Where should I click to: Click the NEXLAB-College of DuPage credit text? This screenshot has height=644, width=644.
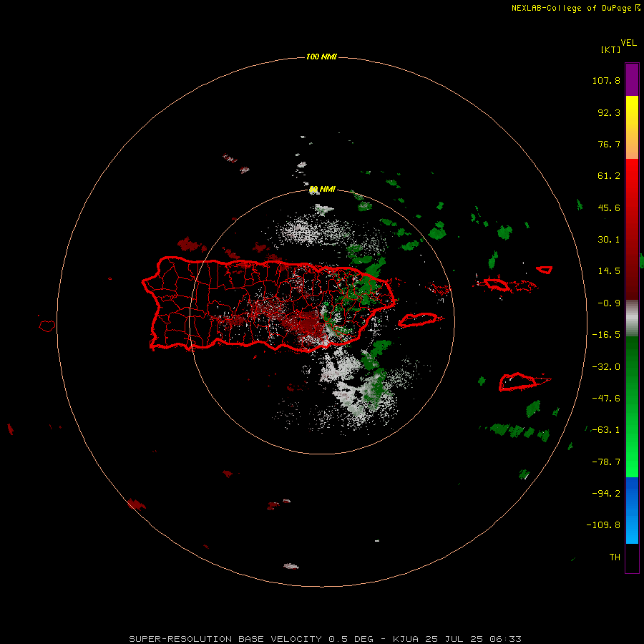[575, 8]
